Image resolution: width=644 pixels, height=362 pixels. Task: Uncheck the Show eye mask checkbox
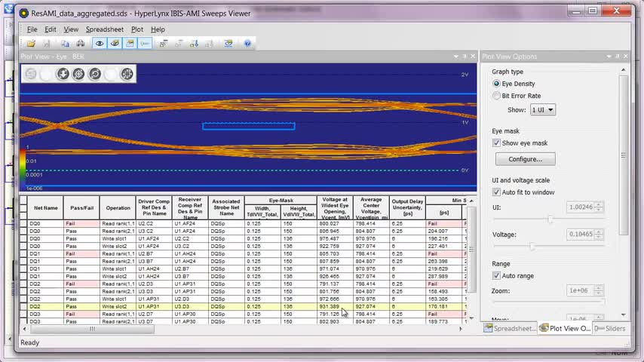[x=496, y=143]
